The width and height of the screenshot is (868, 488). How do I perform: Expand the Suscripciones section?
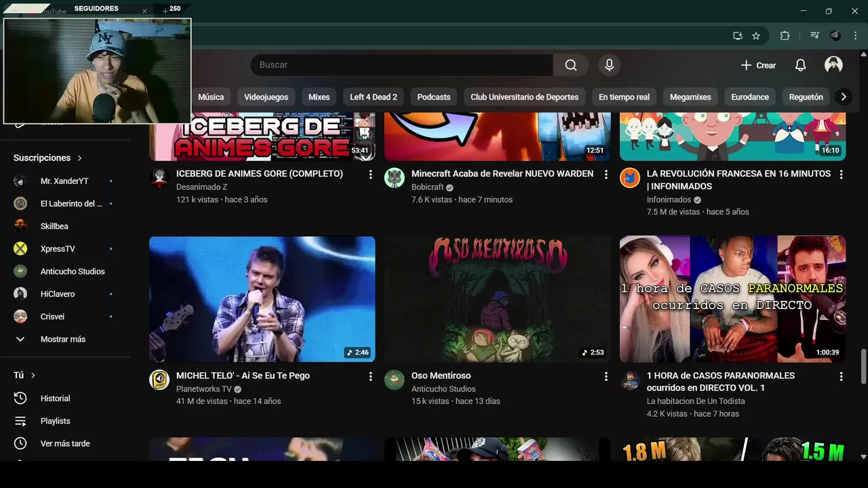[x=48, y=158]
